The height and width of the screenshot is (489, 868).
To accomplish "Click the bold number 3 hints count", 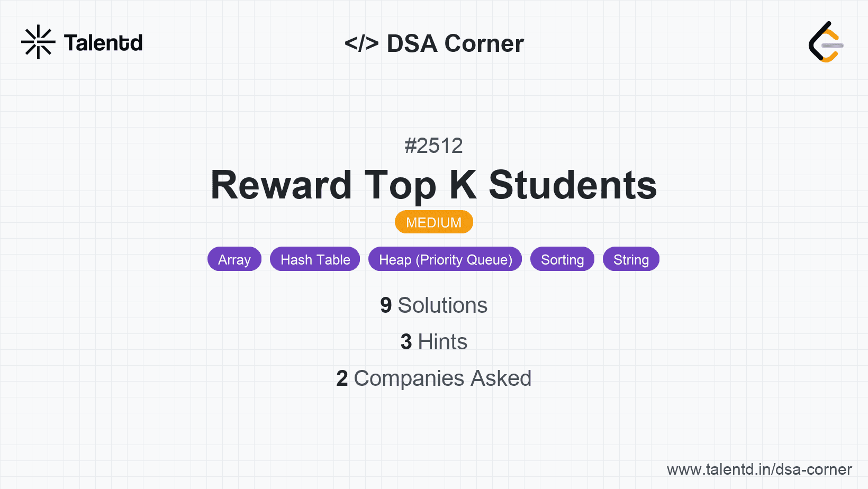I will (x=406, y=342).
